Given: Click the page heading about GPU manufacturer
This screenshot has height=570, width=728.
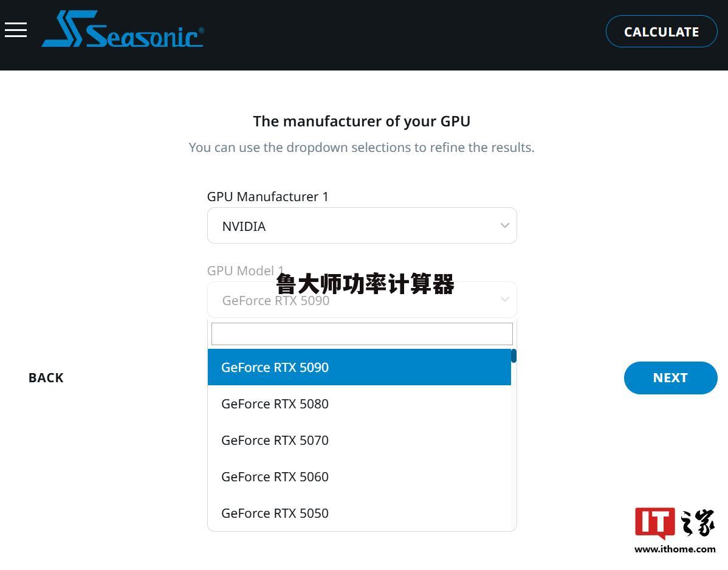Looking at the screenshot, I should tap(361, 121).
